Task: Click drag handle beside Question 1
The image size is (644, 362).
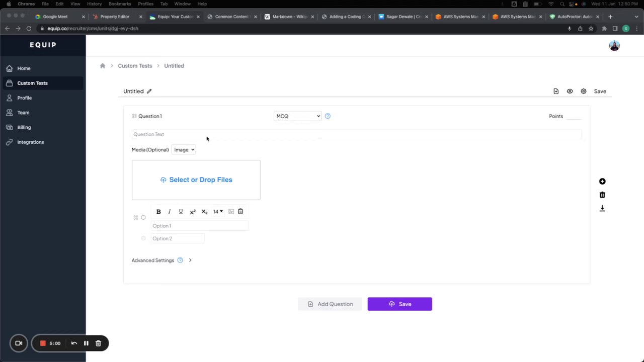Action: 134,116
